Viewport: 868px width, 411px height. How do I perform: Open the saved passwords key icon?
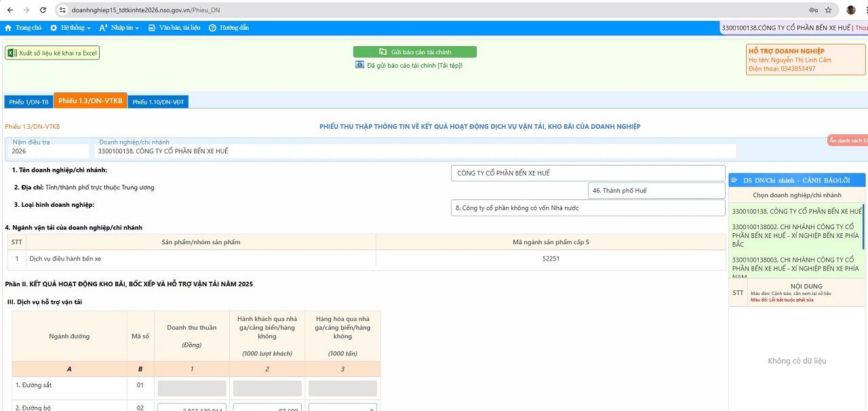(x=813, y=10)
